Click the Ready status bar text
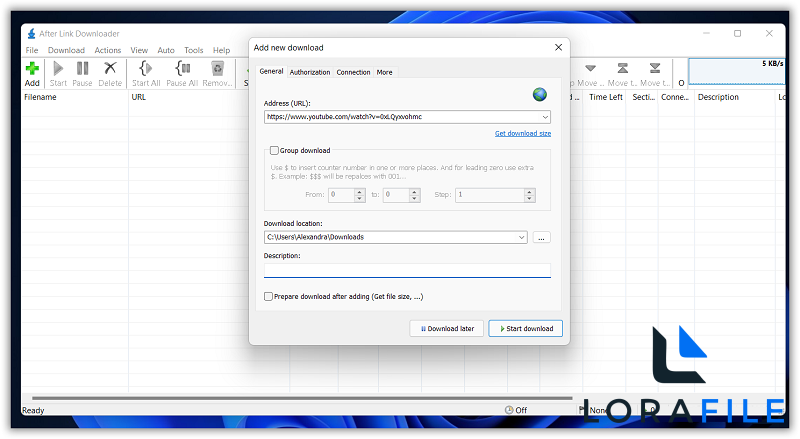The height and width of the screenshot is (439, 800). click(33, 410)
